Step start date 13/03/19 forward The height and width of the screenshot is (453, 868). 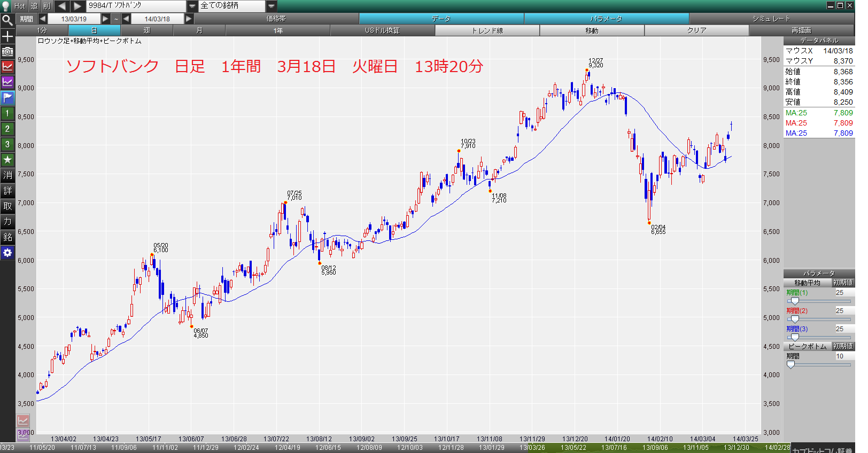coord(105,19)
